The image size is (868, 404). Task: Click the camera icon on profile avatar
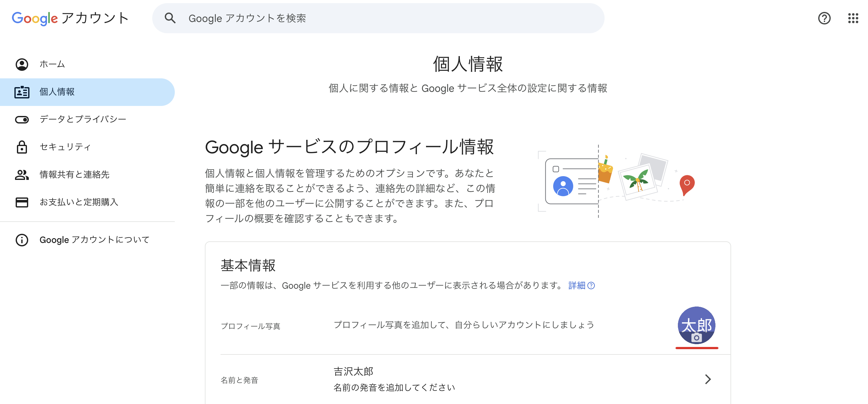[696, 337]
